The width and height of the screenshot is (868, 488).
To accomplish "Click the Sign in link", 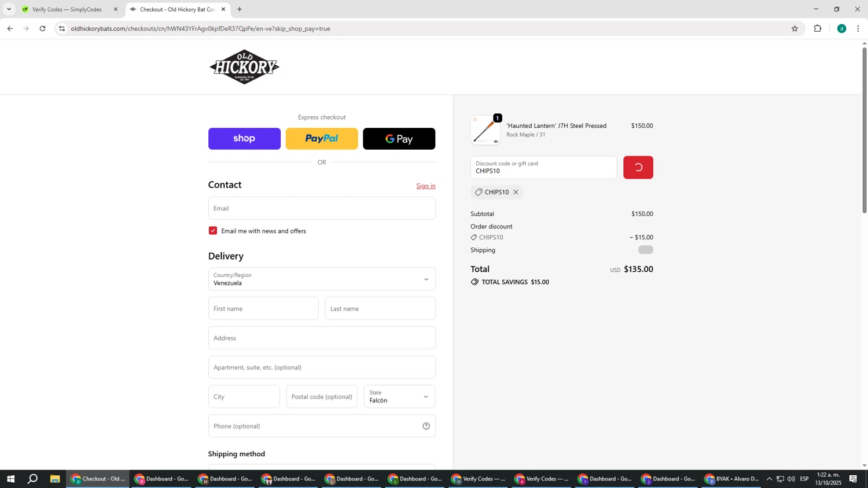I will point(426,186).
